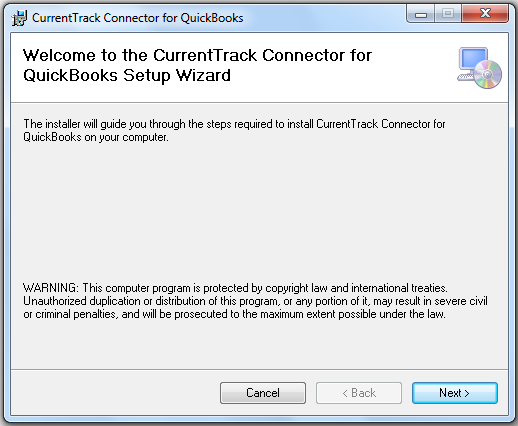Click the computer and CD setup graphic
Screen dimensions: 518x426
tap(479, 68)
